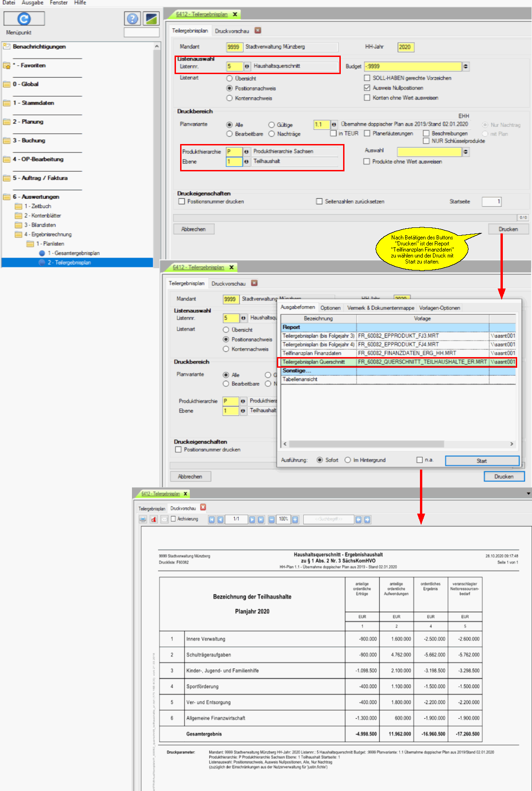The image size is (532, 791).
Task: Click the blue refresh icon button
Action: click(x=24, y=19)
